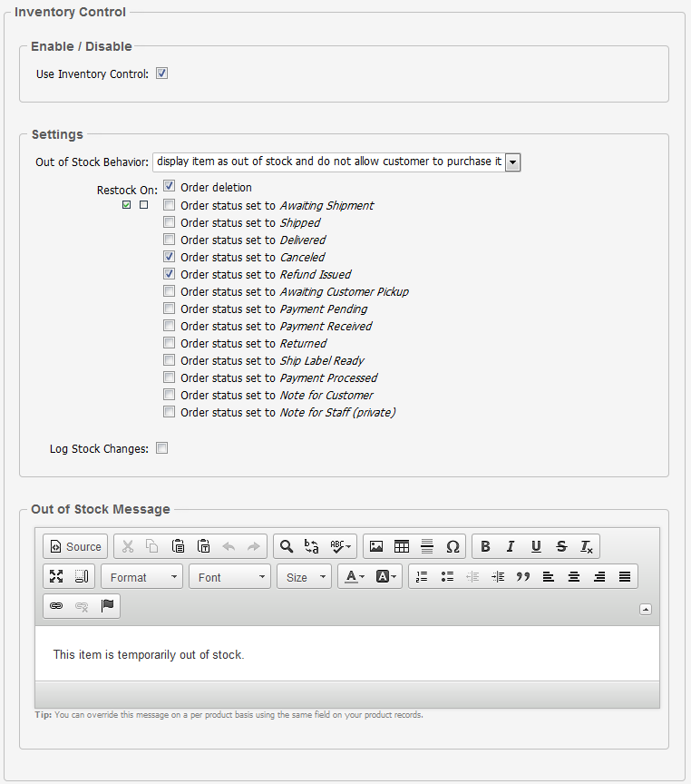The width and height of the screenshot is (691, 784).
Task: Open the text color picker
Action: coord(353,576)
